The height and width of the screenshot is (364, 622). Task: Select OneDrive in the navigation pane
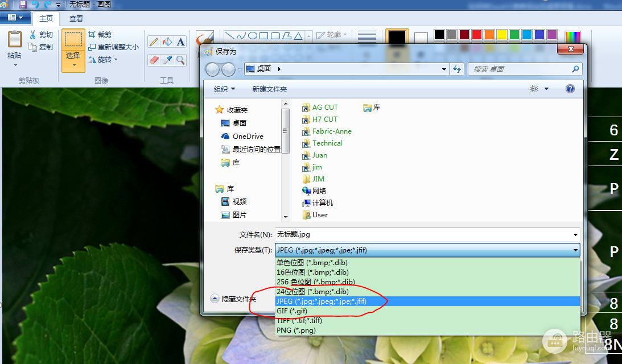point(242,136)
